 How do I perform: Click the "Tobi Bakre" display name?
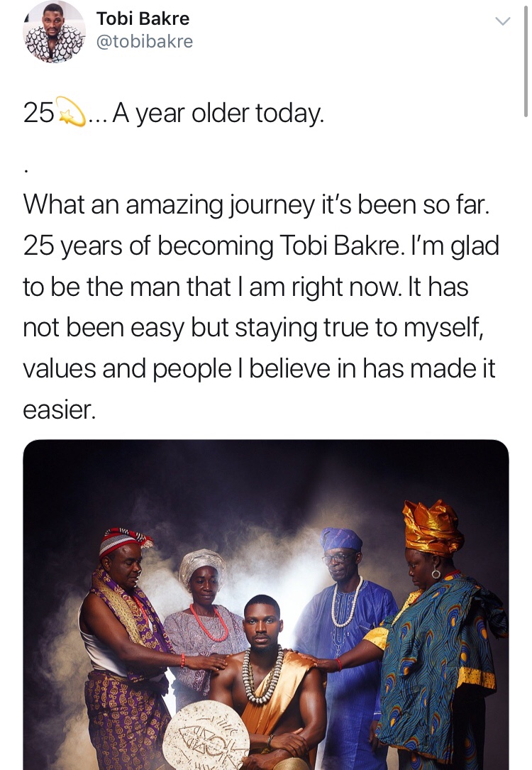click(x=143, y=18)
